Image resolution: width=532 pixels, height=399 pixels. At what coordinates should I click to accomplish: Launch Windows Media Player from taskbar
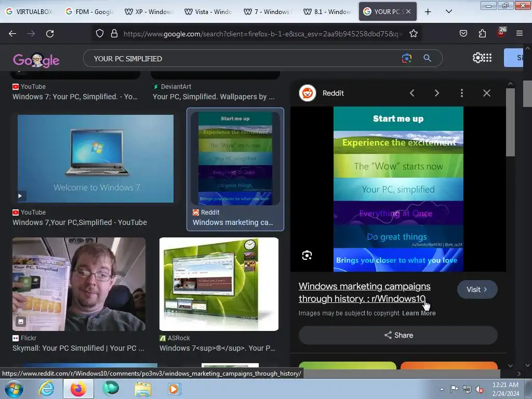175,389
